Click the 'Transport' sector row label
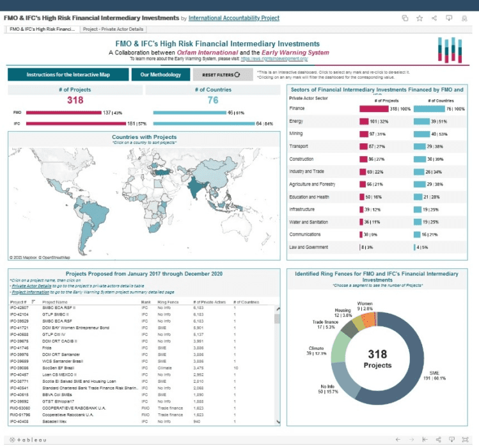This screenshot has height=448, width=479. 299,146
